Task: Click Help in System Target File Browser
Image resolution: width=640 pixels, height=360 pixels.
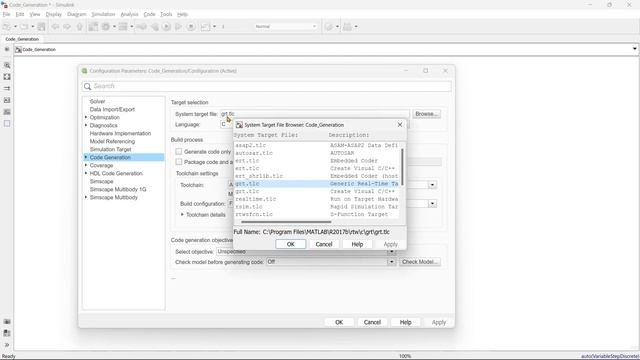Action: pos(357,244)
